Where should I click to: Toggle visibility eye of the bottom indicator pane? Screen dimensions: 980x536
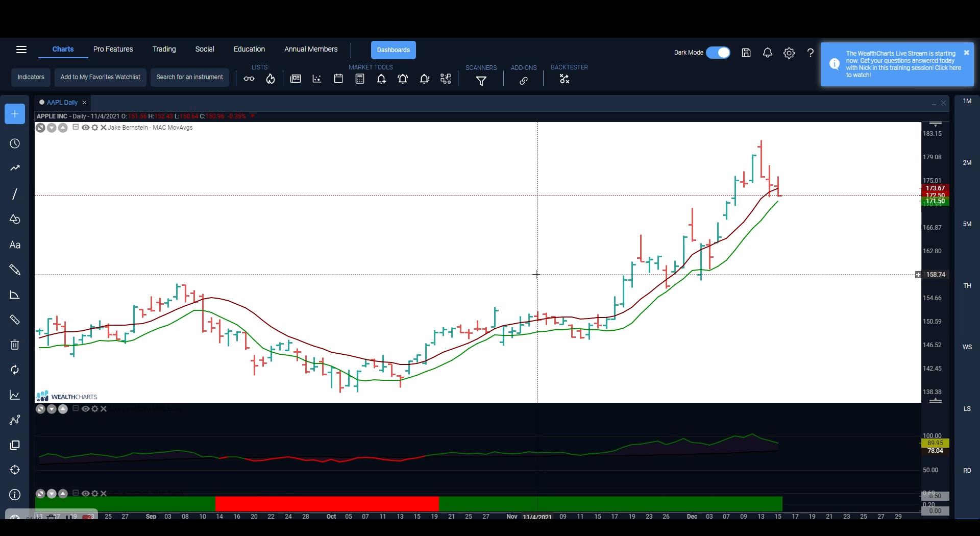pos(85,494)
